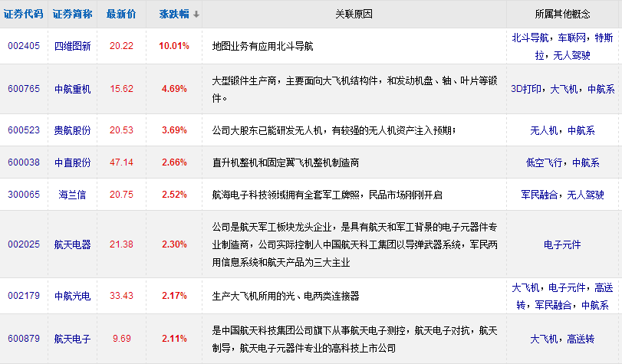Select reason text 地图业务有应用北斗导航
The height and width of the screenshot is (364, 622).
(262, 47)
